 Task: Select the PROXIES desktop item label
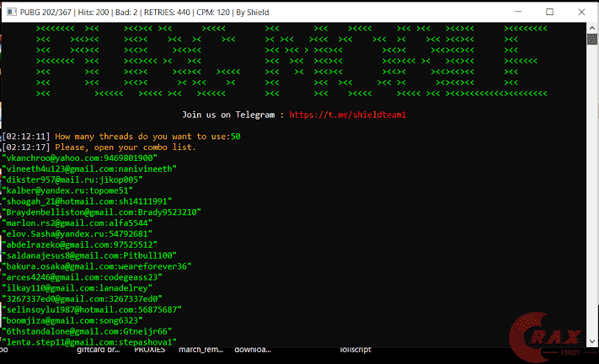click(149, 350)
